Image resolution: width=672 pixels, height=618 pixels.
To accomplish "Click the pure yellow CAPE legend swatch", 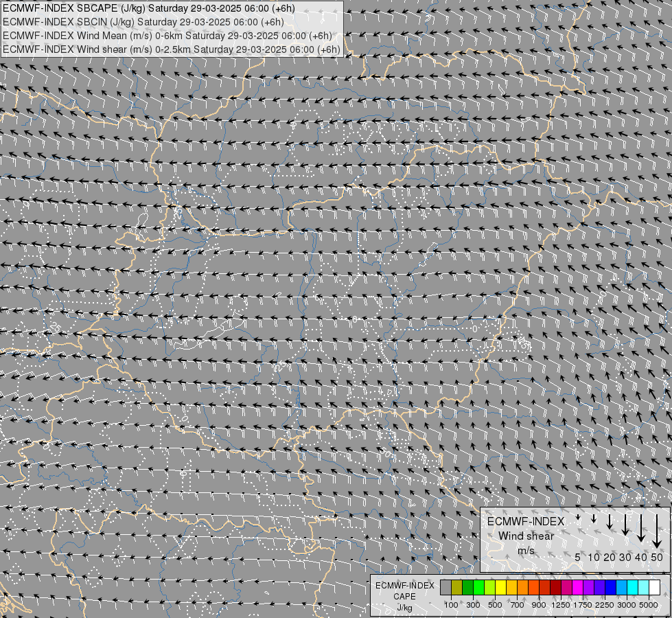I will pos(500,587).
